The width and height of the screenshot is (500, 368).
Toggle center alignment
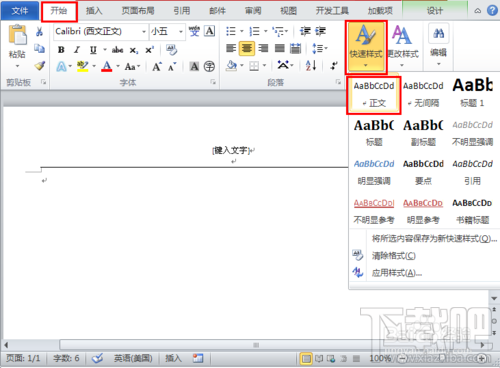(247, 48)
